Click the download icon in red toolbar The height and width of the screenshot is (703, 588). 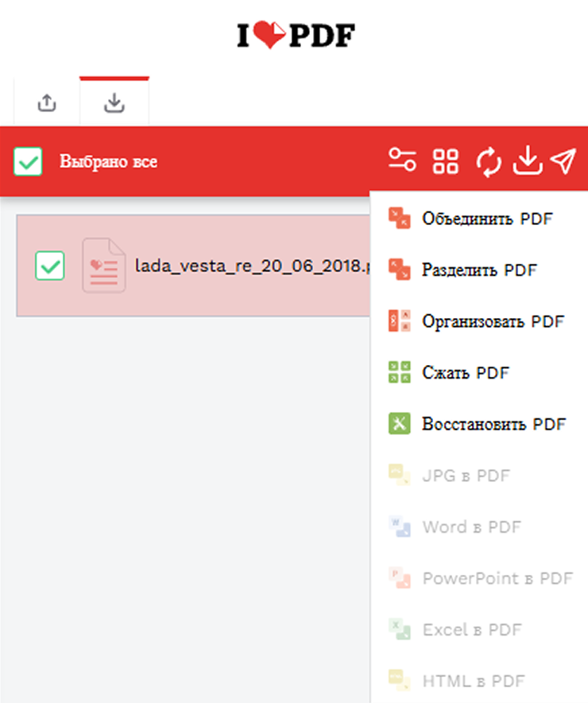(x=528, y=160)
